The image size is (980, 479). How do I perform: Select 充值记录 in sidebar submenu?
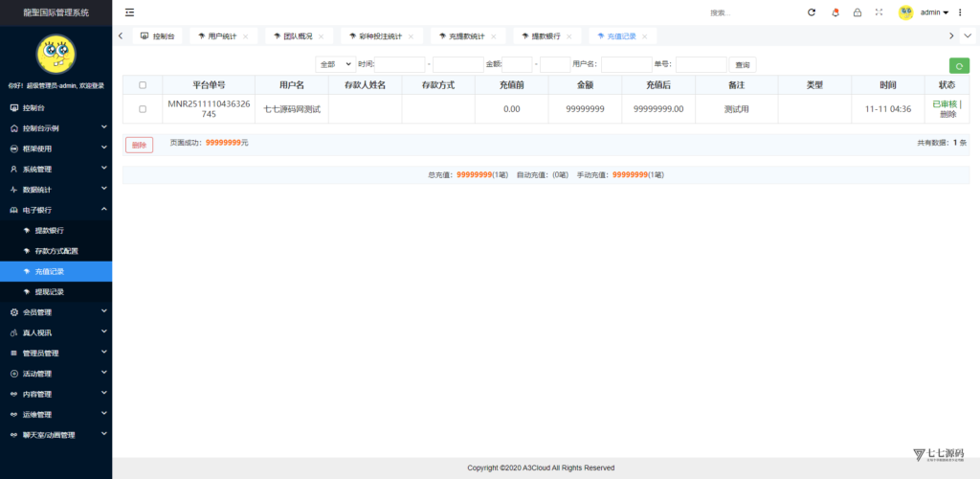coord(56,271)
